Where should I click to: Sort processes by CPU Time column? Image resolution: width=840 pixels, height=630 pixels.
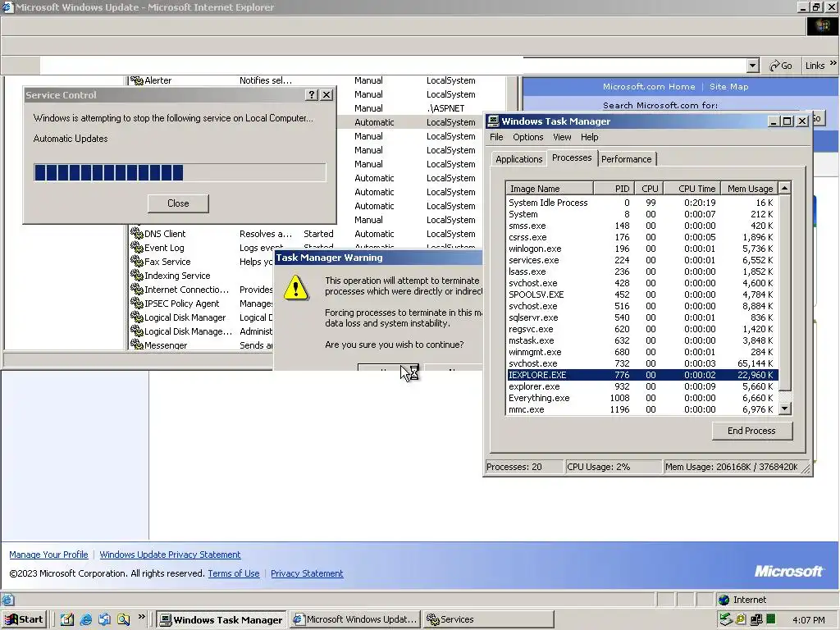(692, 189)
